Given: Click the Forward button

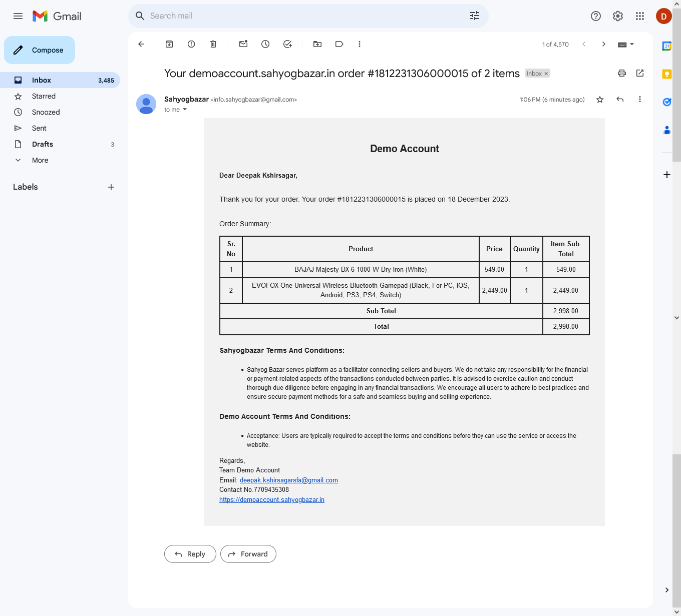Looking at the screenshot, I should pyautogui.click(x=248, y=554).
